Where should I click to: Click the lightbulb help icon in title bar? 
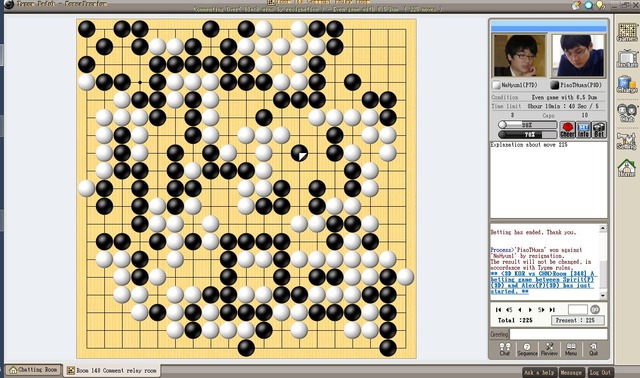point(600,5)
